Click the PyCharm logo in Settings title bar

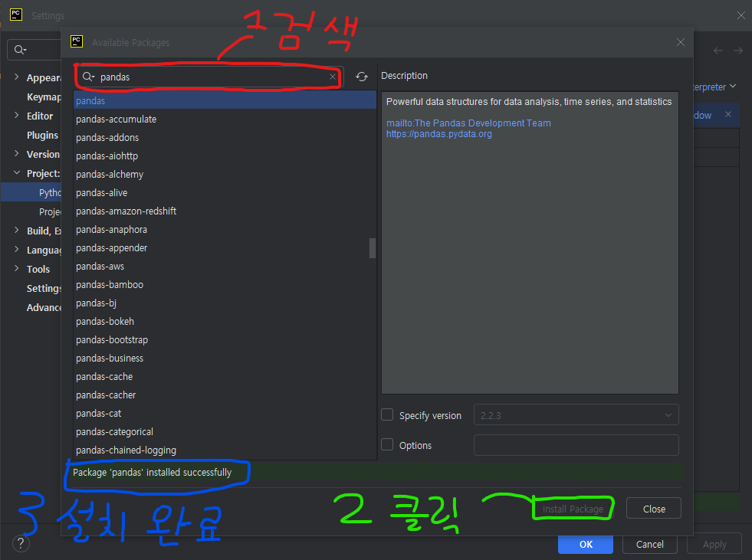tap(16, 15)
